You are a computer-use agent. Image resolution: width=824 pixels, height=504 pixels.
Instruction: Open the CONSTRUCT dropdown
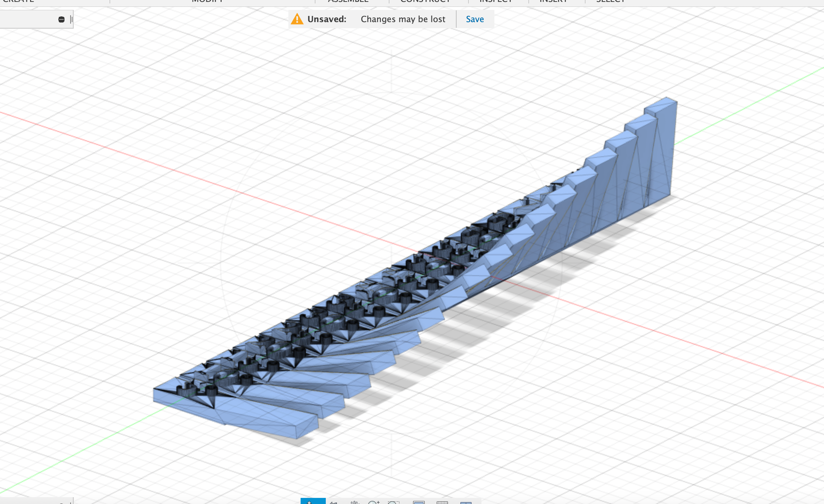(x=425, y=2)
